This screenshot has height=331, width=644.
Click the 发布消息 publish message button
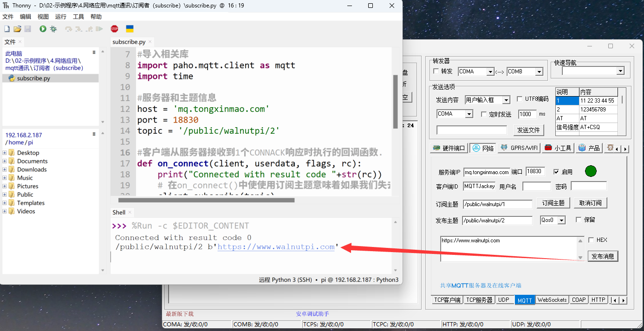(603, 256)
